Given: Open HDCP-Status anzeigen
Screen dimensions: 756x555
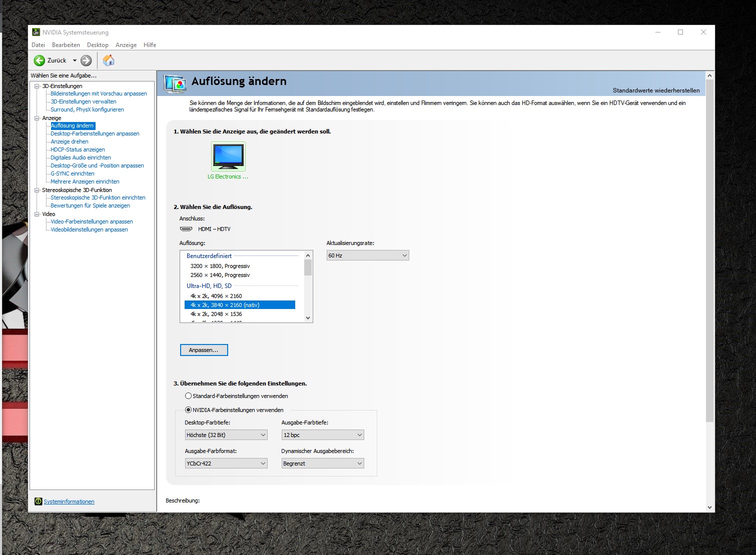Looking at the screenshot, I should (78, 149).
